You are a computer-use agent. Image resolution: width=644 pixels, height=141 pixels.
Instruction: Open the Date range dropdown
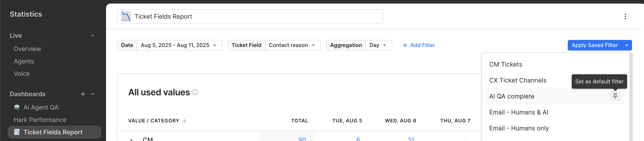tap(179, 45)
